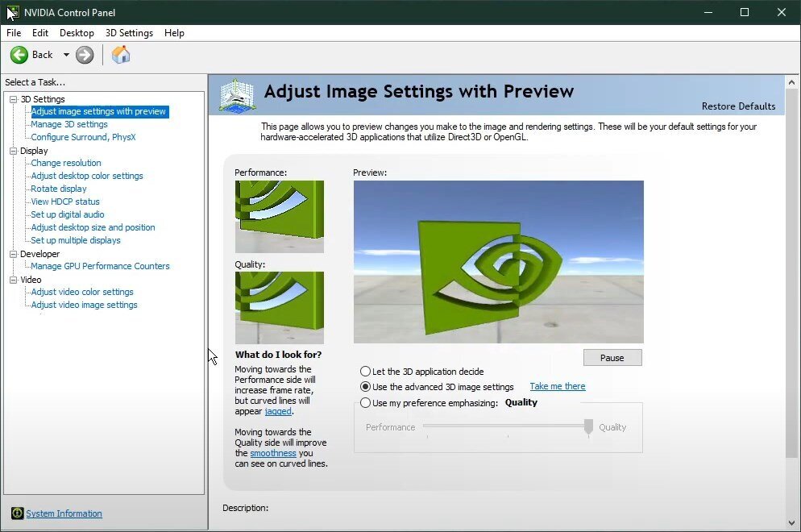Click the Home icon in toolbar
Screen dimensions: 801x532
tap(120, 55)
